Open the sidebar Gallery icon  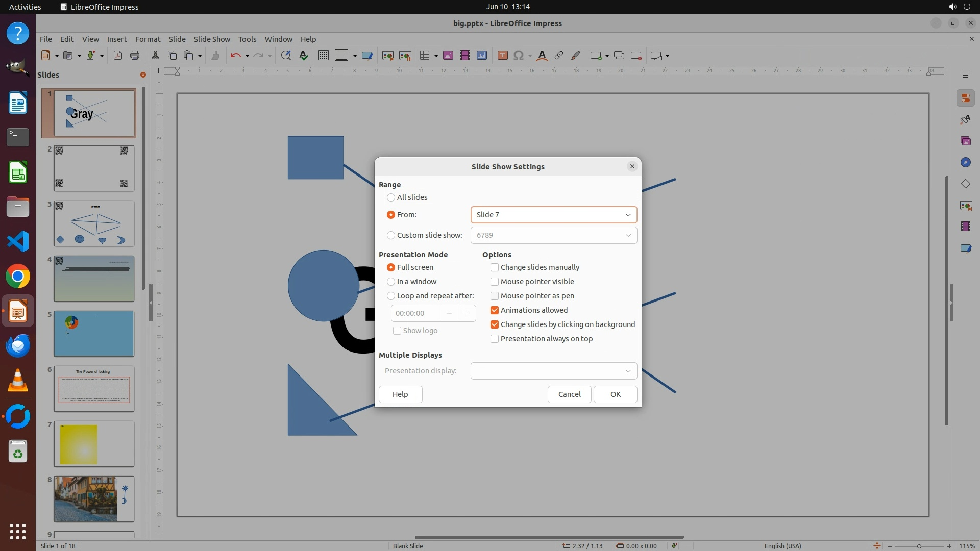click(965, 141)
